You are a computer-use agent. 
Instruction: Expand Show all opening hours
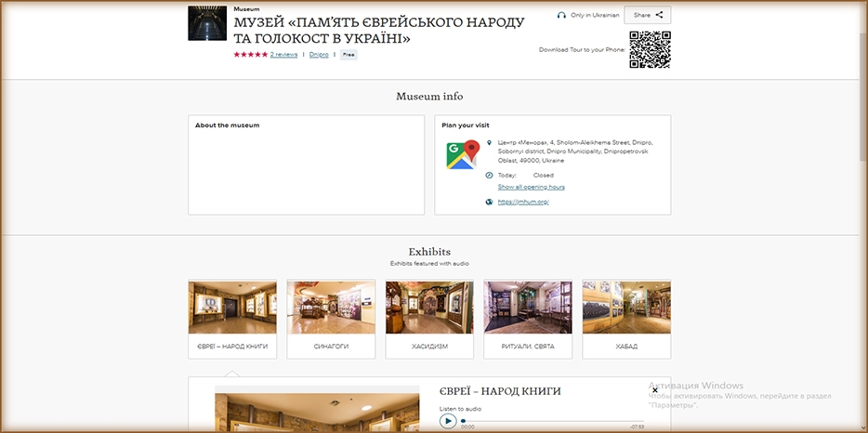click(x=531, y=187)
